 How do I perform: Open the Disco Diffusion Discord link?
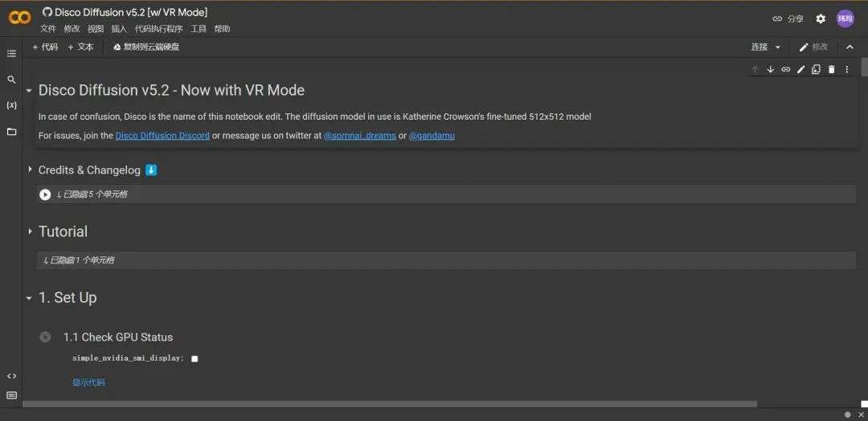pyautogui.click(x=162, y=136)
